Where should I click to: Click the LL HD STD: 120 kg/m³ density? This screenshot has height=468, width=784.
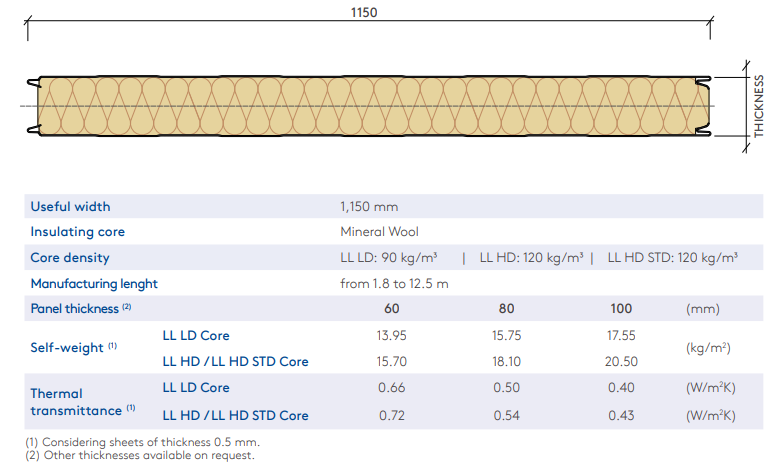673,258
